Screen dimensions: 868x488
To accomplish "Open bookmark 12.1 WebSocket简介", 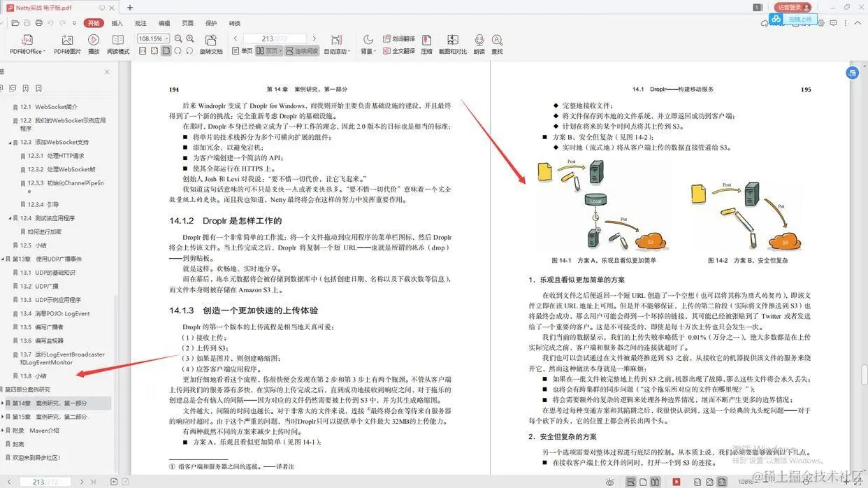I will point(49,107).
